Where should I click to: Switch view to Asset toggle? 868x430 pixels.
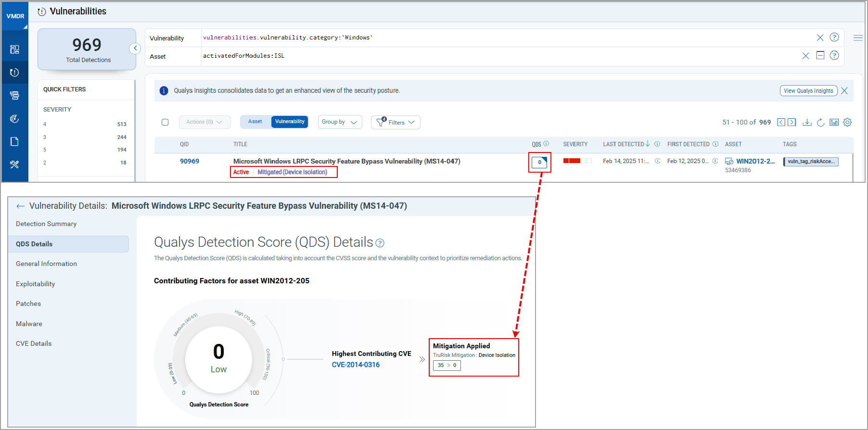255,122
